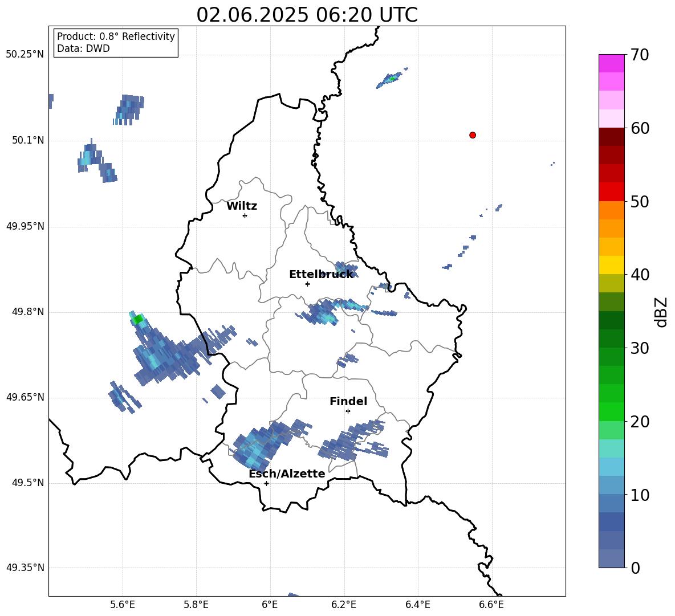Click the colorbar value 10

coord(640,495)
